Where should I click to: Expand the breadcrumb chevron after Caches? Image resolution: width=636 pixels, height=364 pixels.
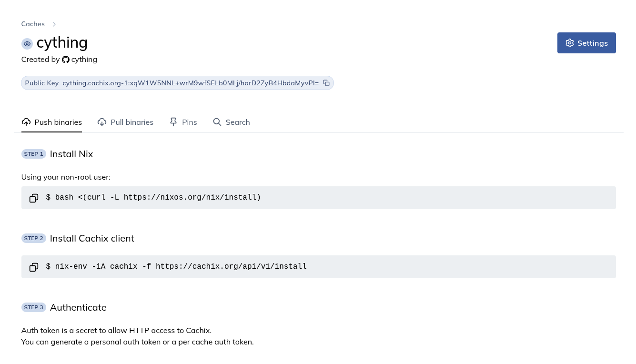54,24
